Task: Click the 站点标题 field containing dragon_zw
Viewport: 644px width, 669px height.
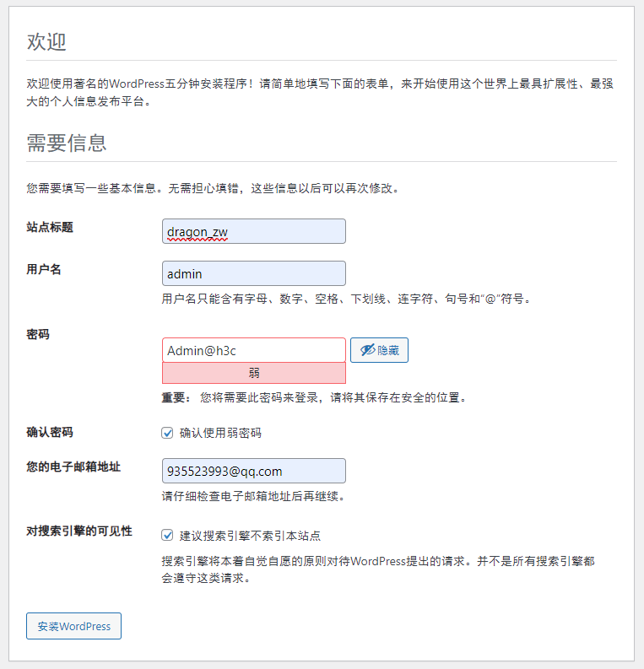Action: (254, 231)
